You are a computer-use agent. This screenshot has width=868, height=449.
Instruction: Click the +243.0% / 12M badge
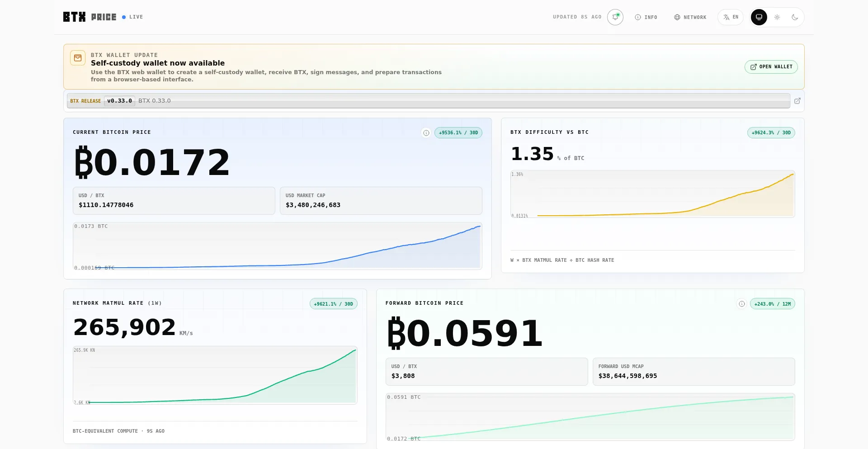click(772, 304)
